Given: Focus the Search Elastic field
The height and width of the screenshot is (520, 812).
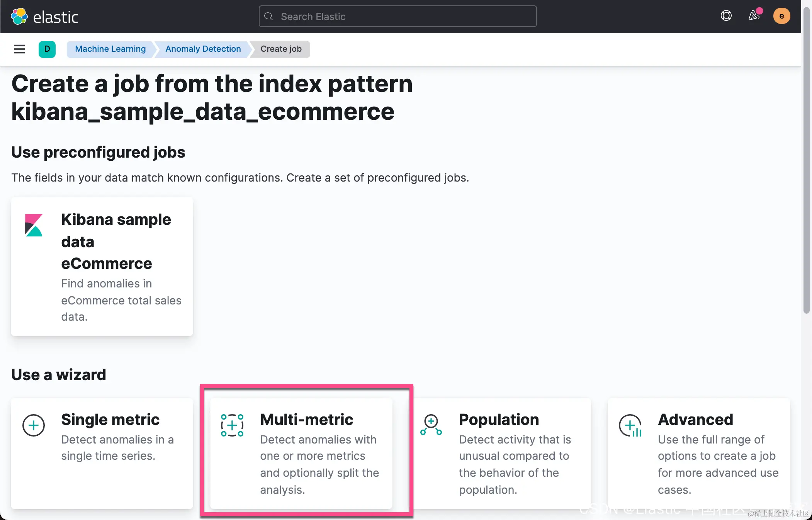Looking at the screenshot, I should (398, 17).
